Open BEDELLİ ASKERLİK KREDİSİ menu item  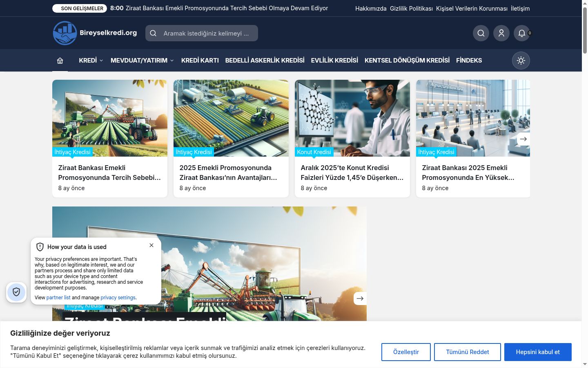point(265,61)
